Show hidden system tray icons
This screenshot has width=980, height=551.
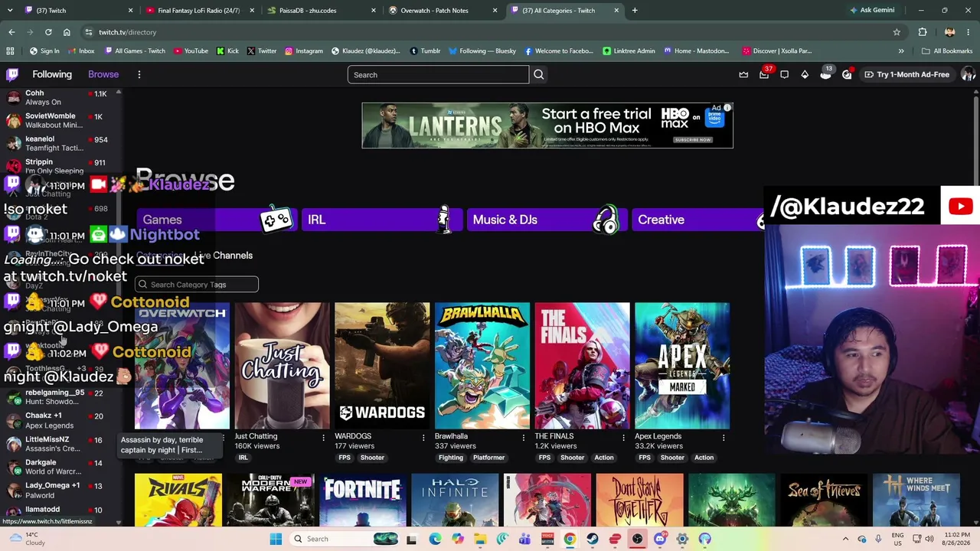(x=845, y=539)
